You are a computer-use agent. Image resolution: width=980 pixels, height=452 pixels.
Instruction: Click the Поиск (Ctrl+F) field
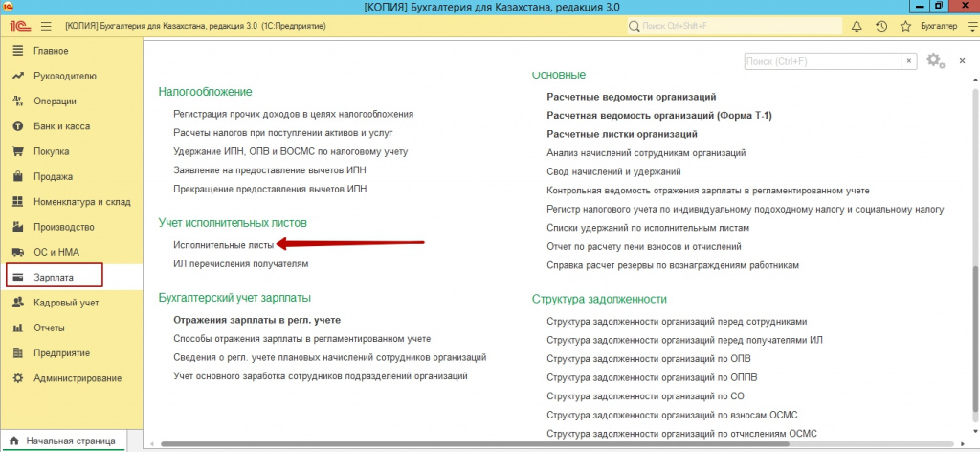[x=822, y=61]
